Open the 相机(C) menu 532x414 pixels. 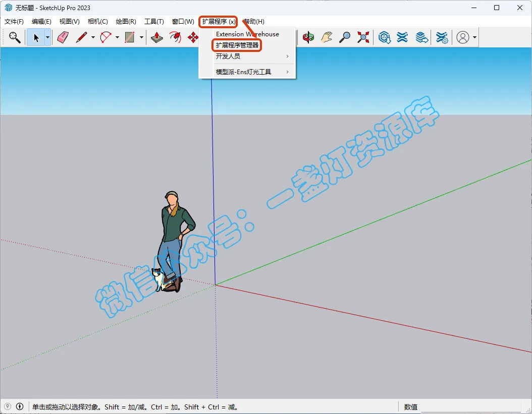98,21
